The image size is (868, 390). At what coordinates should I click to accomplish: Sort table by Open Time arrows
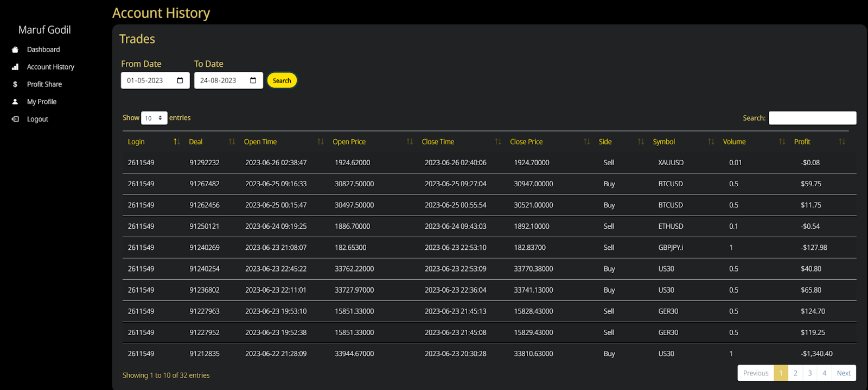click(x=321, y=142)
